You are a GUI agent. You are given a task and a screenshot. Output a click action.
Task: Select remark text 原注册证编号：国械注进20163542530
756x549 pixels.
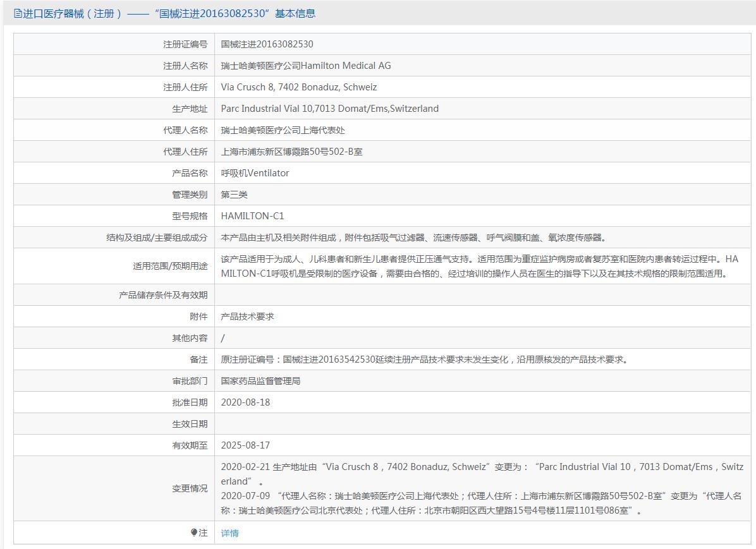(x=298, y=359)
